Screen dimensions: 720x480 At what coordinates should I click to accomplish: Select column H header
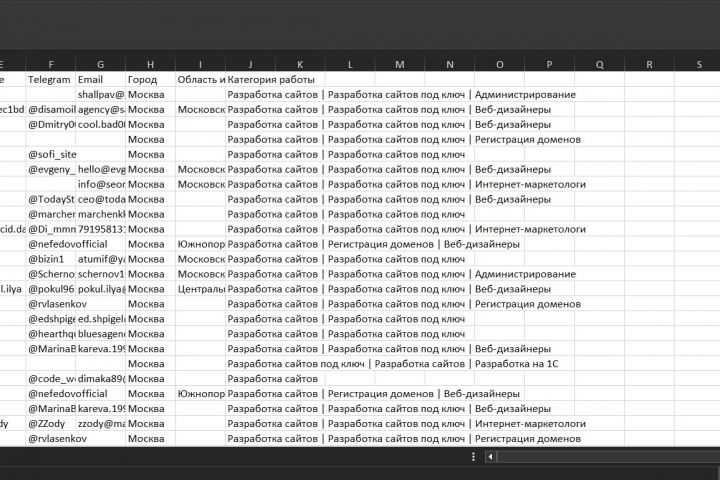click(150, 64)
